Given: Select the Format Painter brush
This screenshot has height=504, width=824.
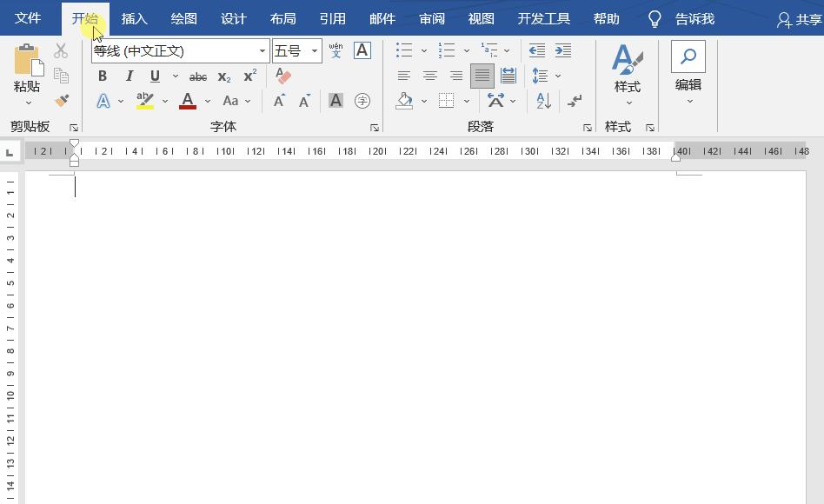Looking at the screenshot, I should click(61, 100).
